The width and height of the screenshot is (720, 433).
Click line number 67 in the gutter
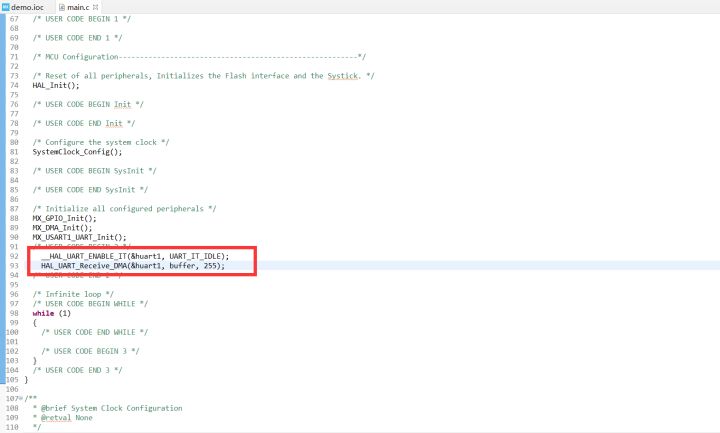coord(14,19)
